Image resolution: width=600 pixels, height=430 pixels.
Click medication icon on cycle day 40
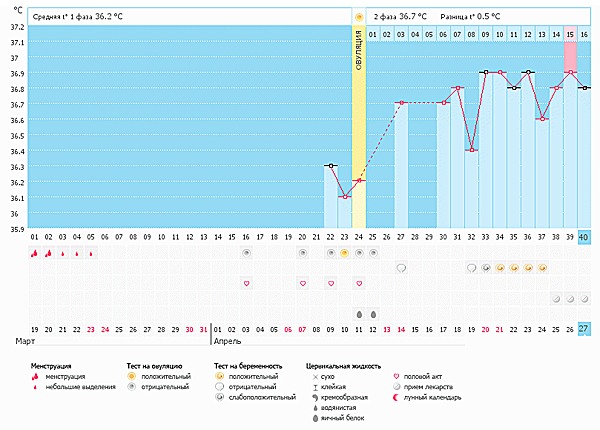585,299
